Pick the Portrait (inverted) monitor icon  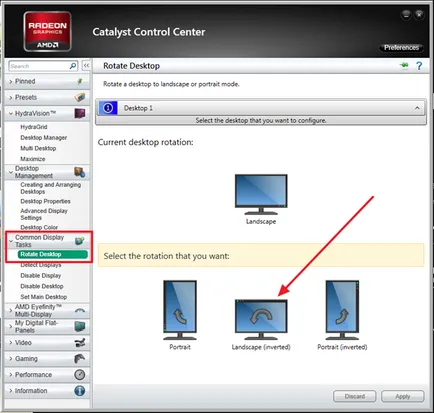[x=342, y=310]
